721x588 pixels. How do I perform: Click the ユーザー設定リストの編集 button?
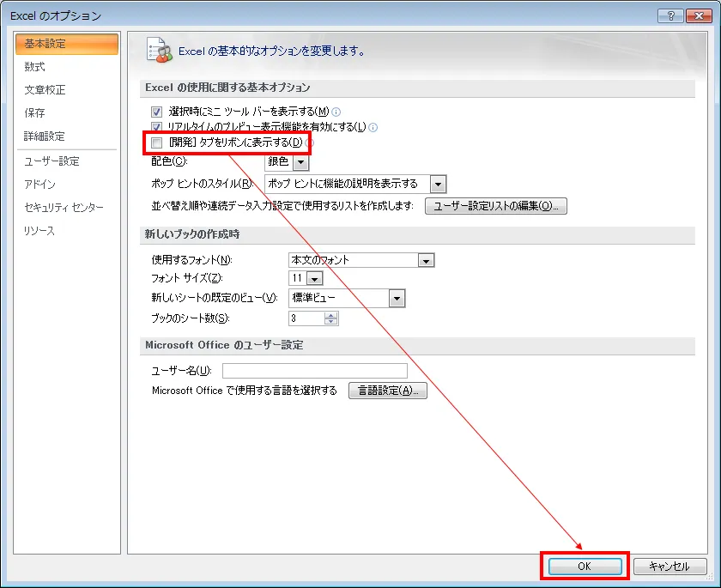496,206
